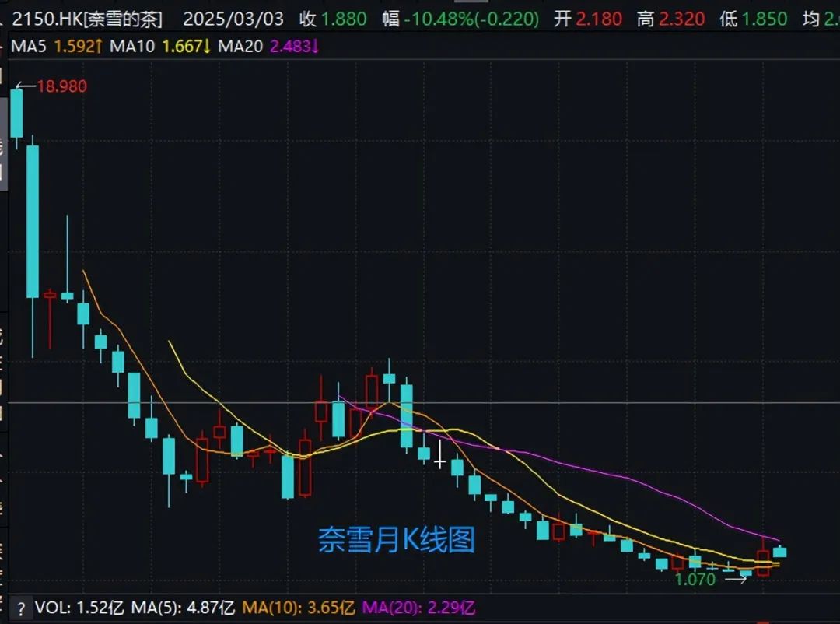The width and height of the screenshot is (840, 624).
Task: Click the open price 2.180
Action: [599, 19]
